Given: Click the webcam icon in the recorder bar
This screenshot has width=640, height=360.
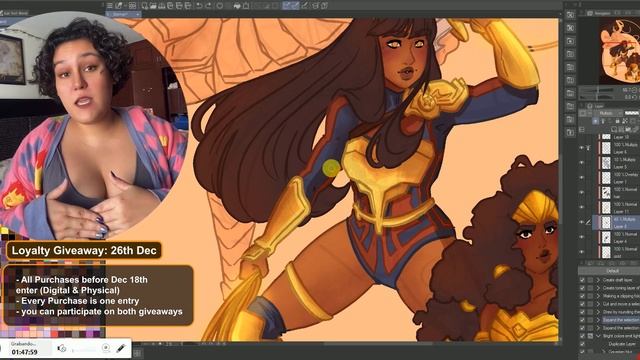Looking at the screenshot, I should pyautogui.click(x=106, y=348).
